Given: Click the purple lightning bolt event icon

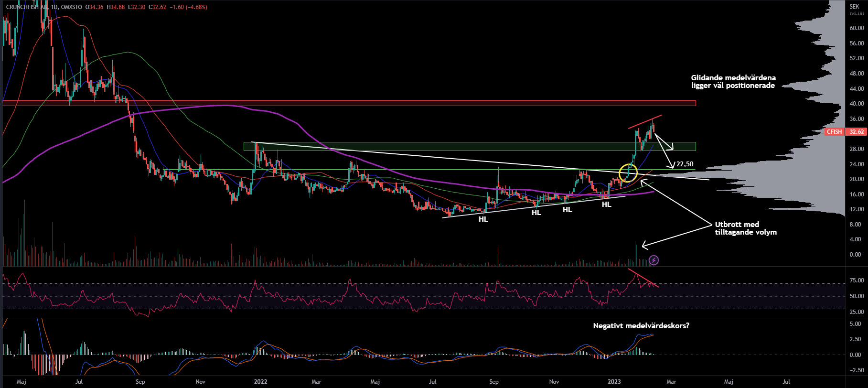Looking at the screenshot, I should click(x=654, y=260).
